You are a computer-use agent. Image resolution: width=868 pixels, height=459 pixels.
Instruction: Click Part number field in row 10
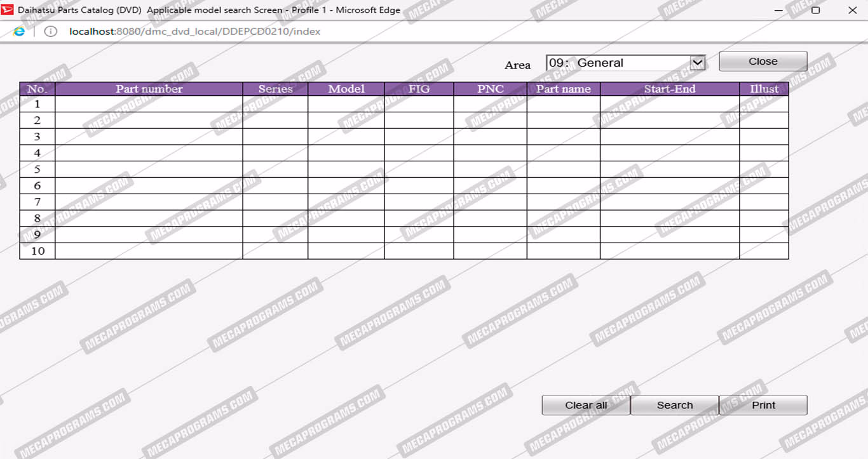[149, 251]
